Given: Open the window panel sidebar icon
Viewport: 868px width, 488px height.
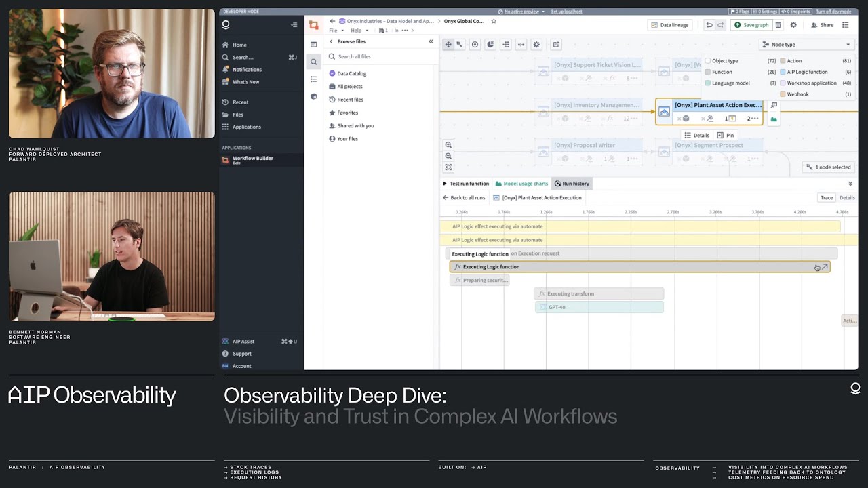Looking at the screenshot, I should [313, 44].
